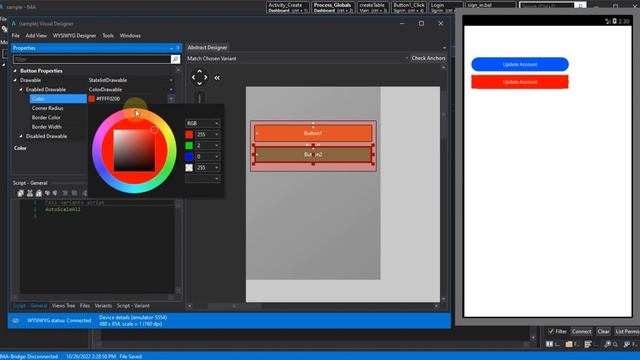Switch to the Variants tab
The width and height of the screenshot is (640, 360).
pos(103,306)
